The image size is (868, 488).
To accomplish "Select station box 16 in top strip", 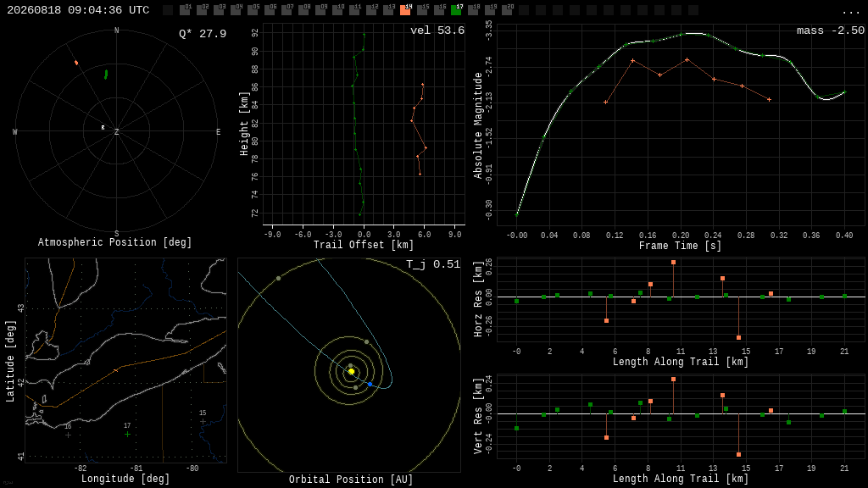I will [439, 10].
